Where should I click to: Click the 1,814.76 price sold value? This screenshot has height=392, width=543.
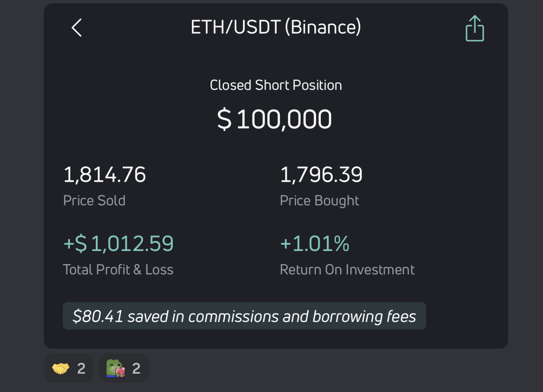(104, 175)
